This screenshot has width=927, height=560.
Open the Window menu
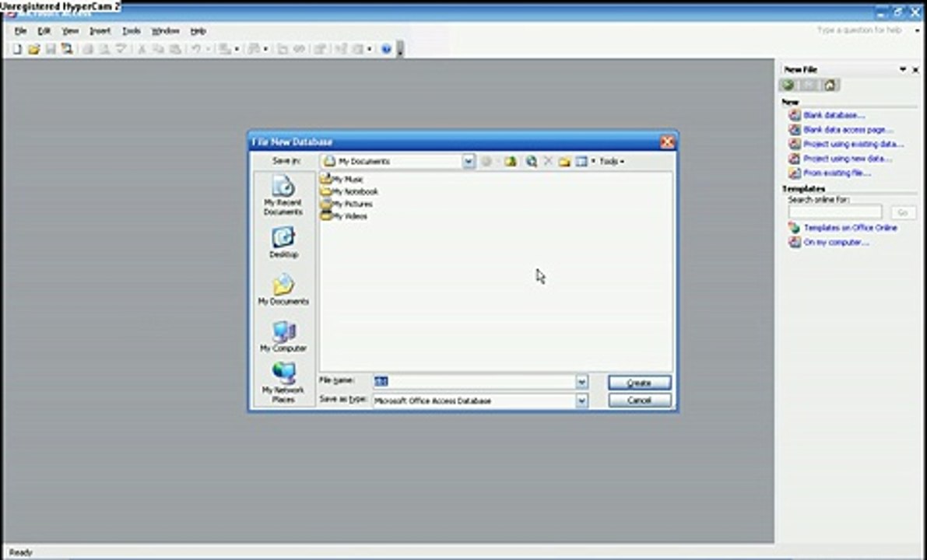click(166, 30)
